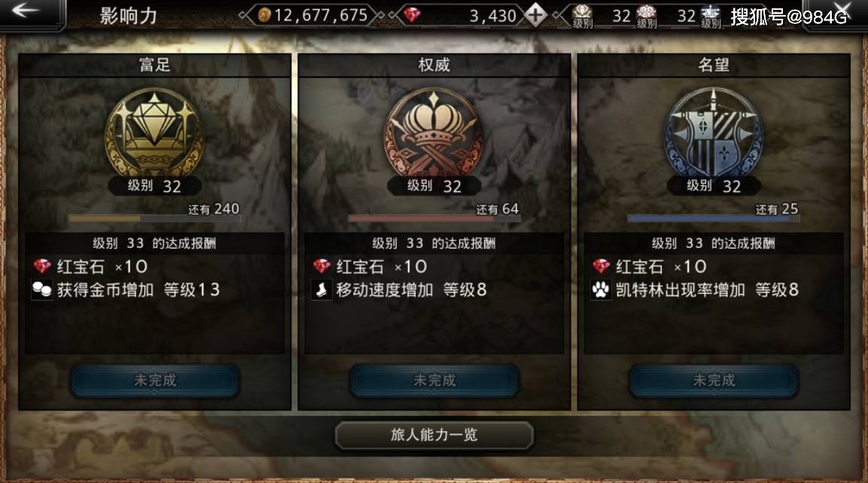Image resolution: width=868 pixels, height=483 pixels.
Task: Click 未完成 button under 名望 panel
Action: click(714, 381)
